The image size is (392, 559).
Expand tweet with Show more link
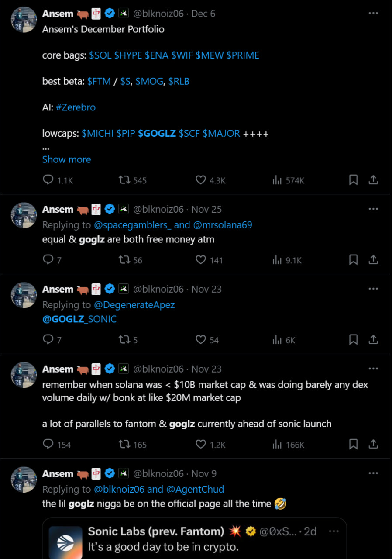pyautogui.click(x=66, y=159)
